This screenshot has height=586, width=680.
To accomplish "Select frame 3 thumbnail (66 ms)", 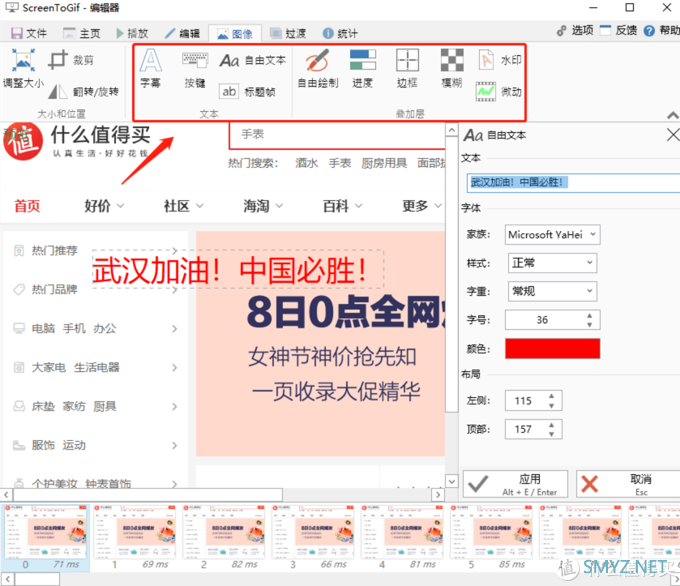I will click(x=313, y=537).
